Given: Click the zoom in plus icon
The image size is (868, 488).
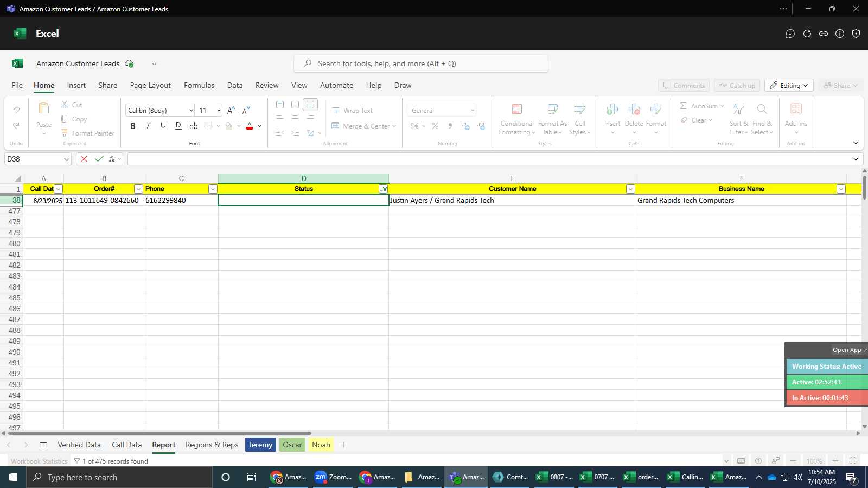Looking at the screenshot, I should coord(835,460).
